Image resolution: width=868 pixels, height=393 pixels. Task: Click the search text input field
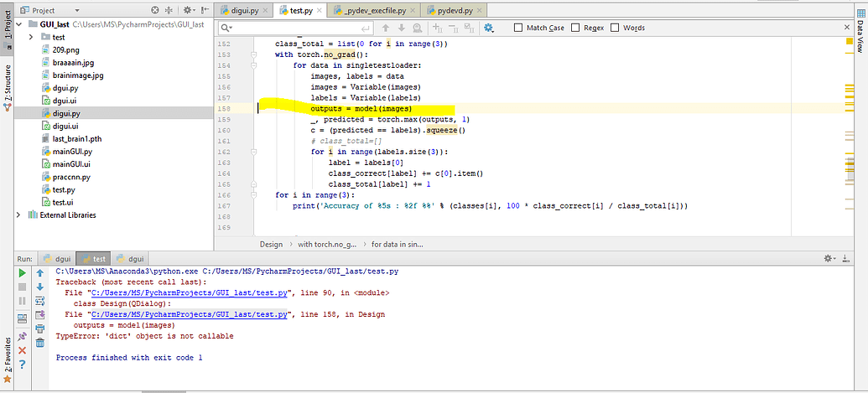click(x=294, y=28)
